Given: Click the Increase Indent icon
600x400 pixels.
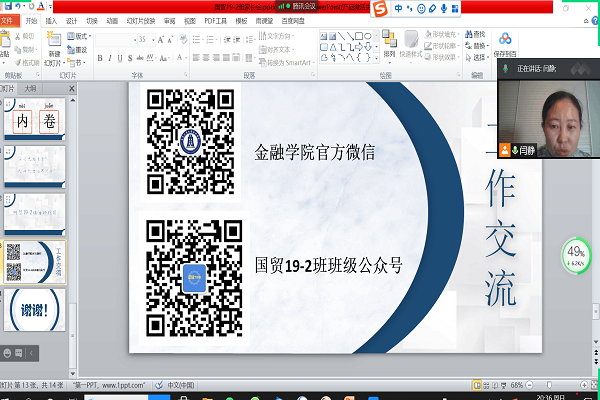Looking at the screenshot, I should click(237, 40).
